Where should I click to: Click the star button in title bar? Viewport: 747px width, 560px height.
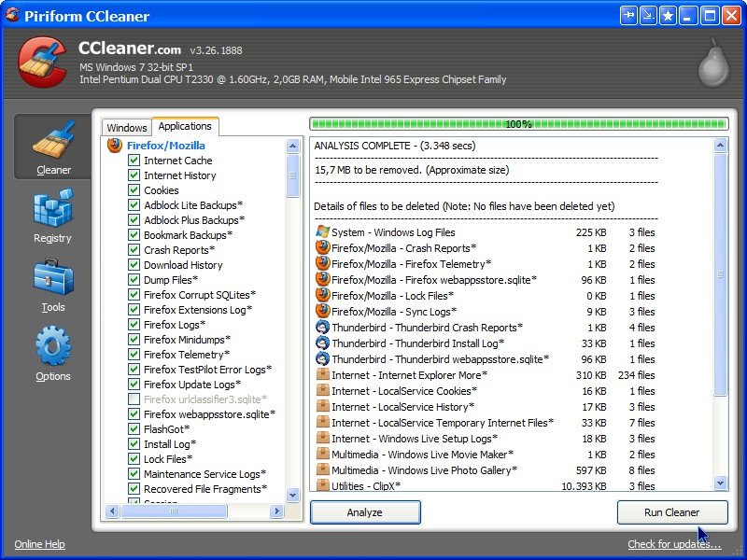coord(668,16)
